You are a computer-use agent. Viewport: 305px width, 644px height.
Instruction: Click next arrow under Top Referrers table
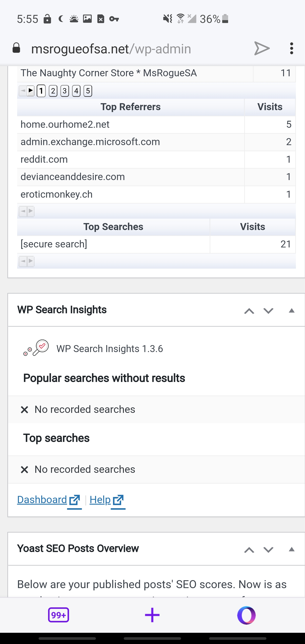30,211
